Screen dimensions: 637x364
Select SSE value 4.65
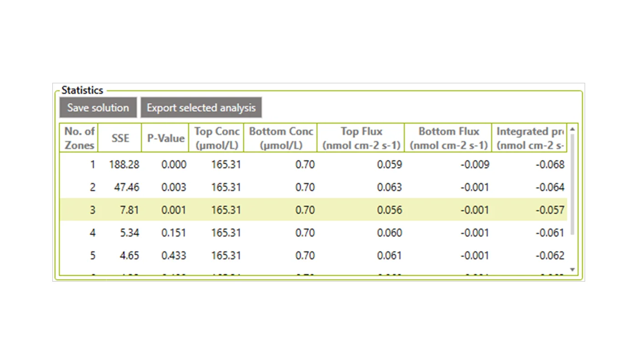[129, 256]
